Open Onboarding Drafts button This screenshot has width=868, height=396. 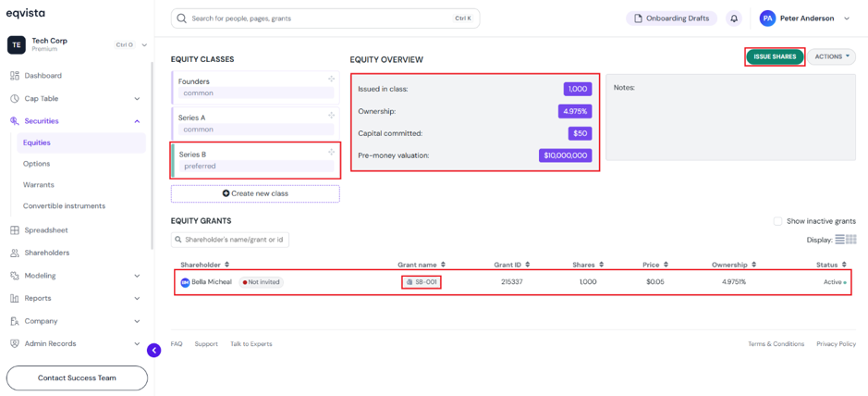671,19
